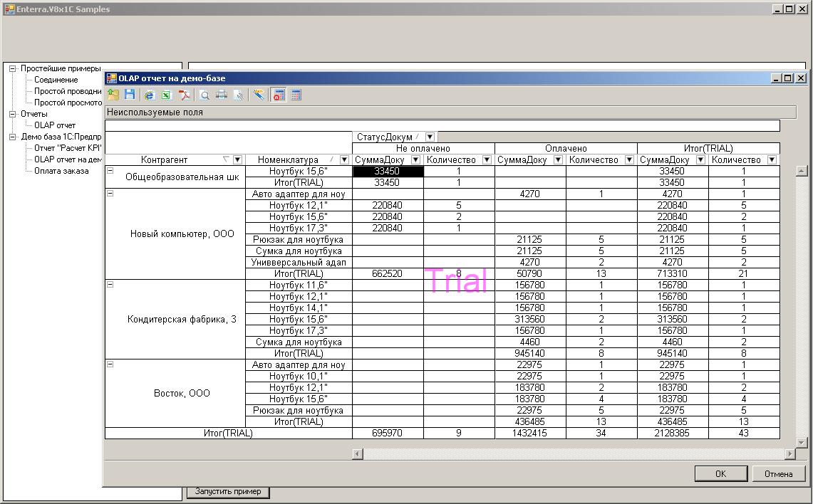Click the vertical scrollbar down arrow
The width and height of the screenshot is (813, 504).
pyautogui.click(x=802, y=443)
